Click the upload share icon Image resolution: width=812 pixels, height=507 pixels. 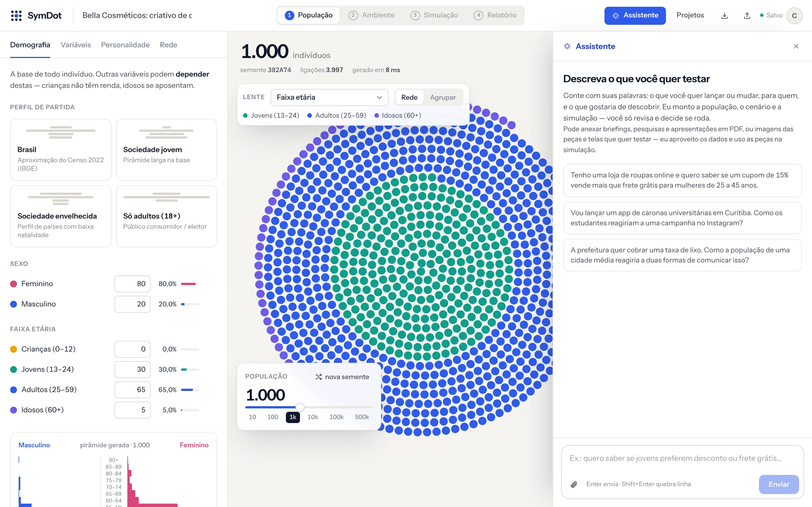tap(747, 15)
